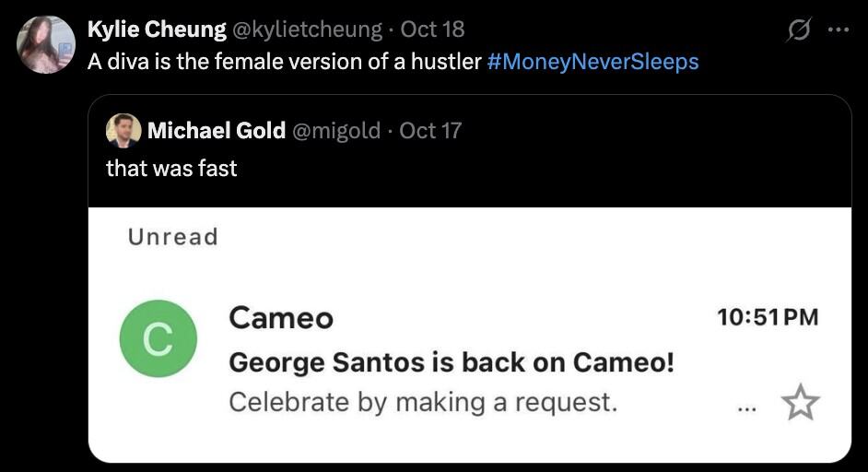The image size is (868, 472).
Task: Click the Unread section label
Action: point(173,237)
